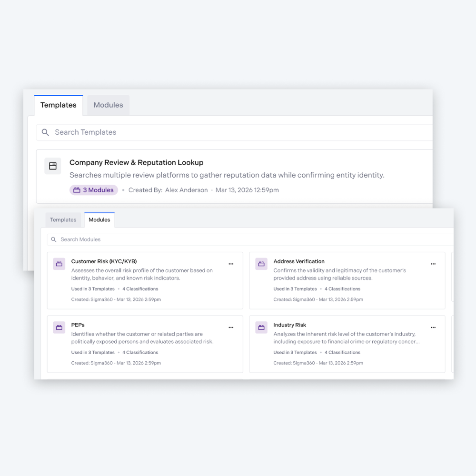Image resolution: width=476 pixels, height=476 pixels.
Task: Click Created date on PEPs card
Action: coord(116,363)
